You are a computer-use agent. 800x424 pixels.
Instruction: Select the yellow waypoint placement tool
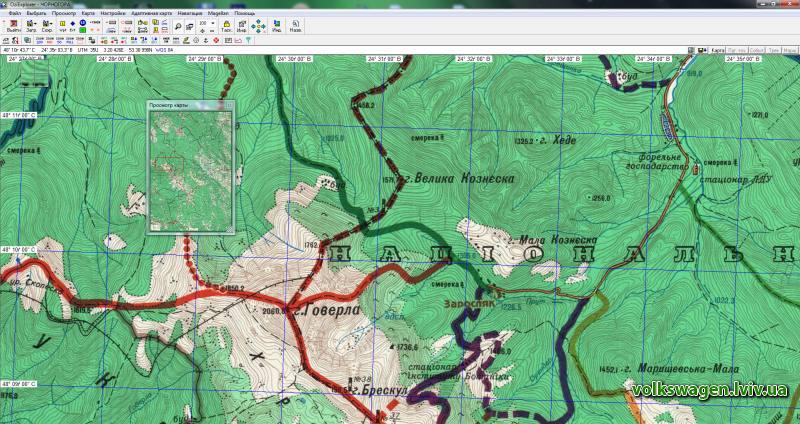point(62,23)
